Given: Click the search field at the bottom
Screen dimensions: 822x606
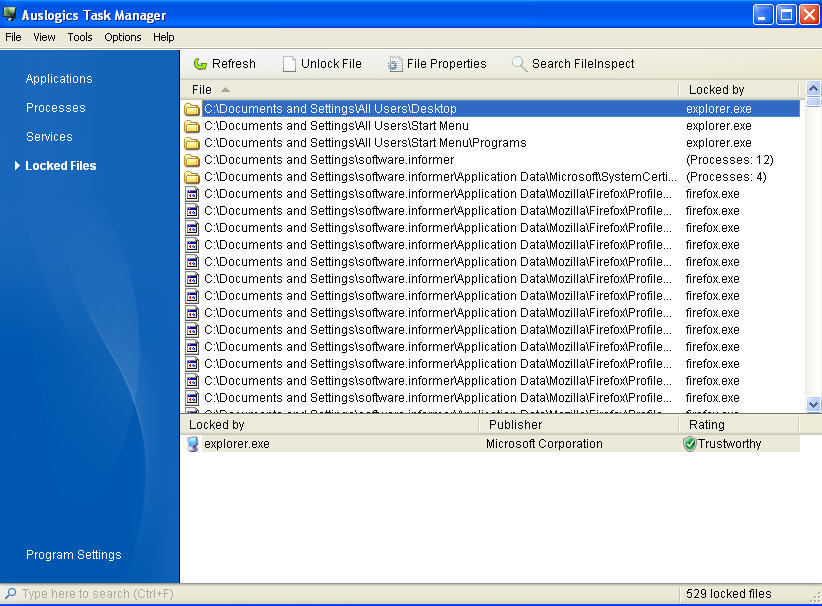Looking at the screenshot, I should 90,594.
